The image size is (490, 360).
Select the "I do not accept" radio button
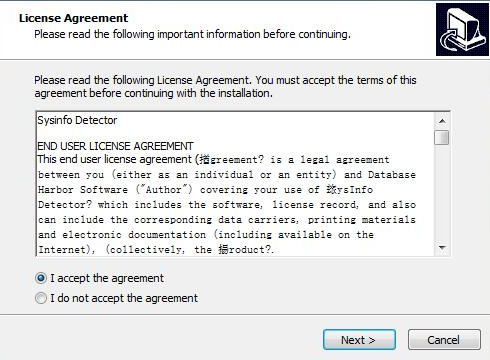click(x=41, y=298)
